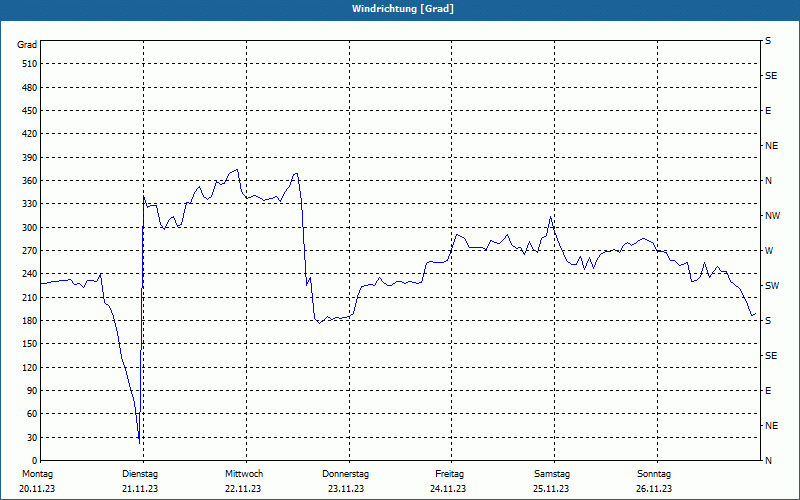This screenshot has width=800, height=500.
Task: Click the date '21.11.23'
Action: point(140,489)
